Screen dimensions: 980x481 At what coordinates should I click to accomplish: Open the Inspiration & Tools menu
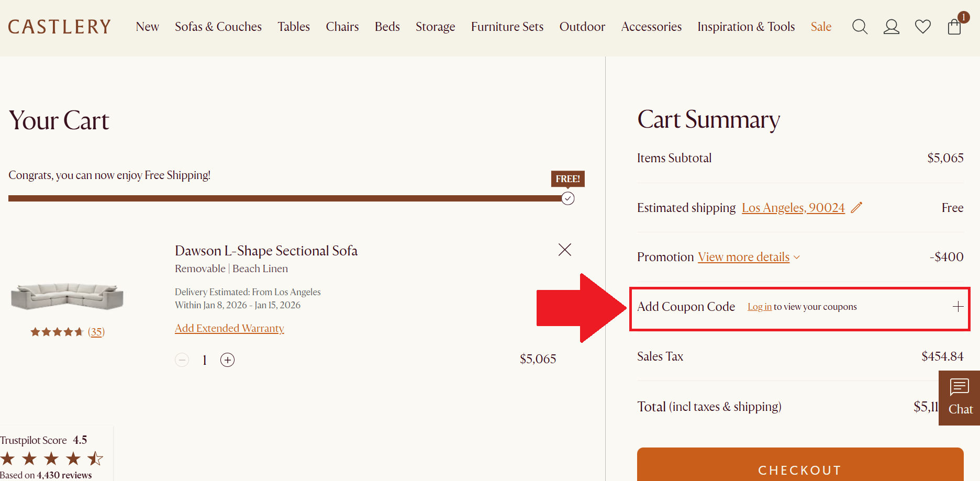point(745,26)
